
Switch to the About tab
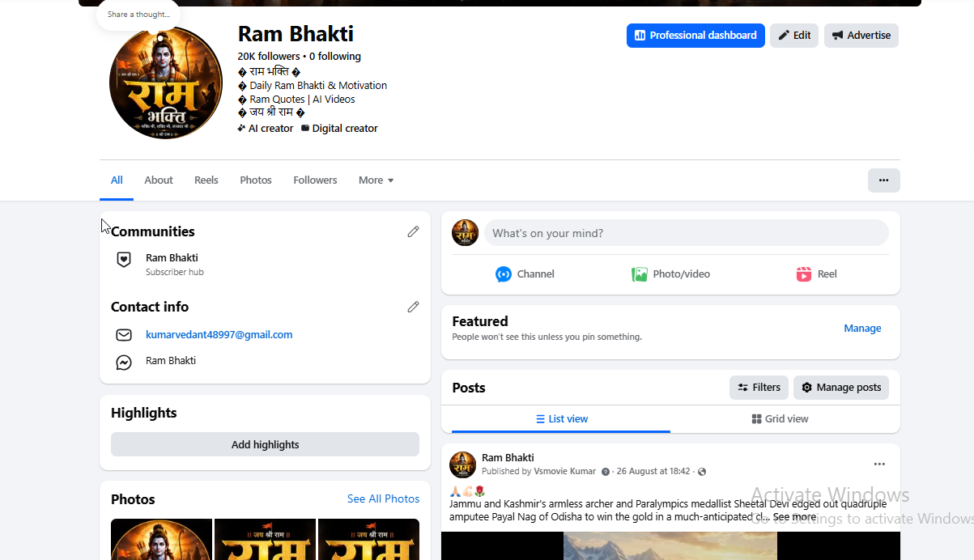[159, 180]
